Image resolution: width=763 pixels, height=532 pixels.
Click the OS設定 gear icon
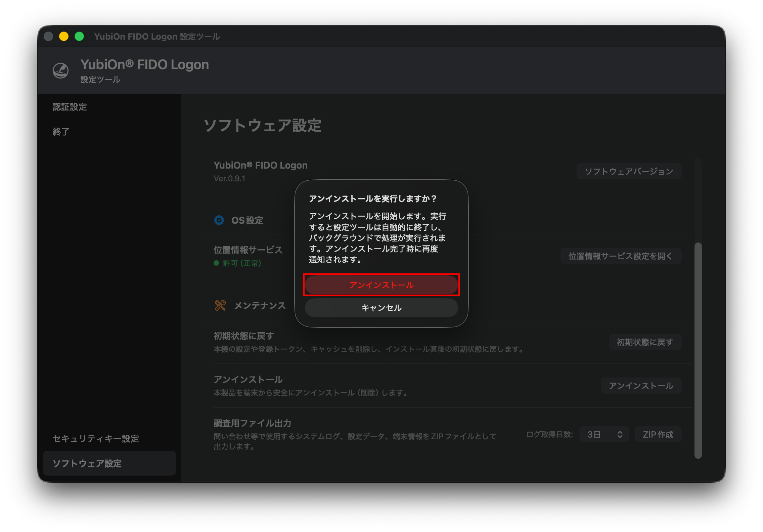219,220
